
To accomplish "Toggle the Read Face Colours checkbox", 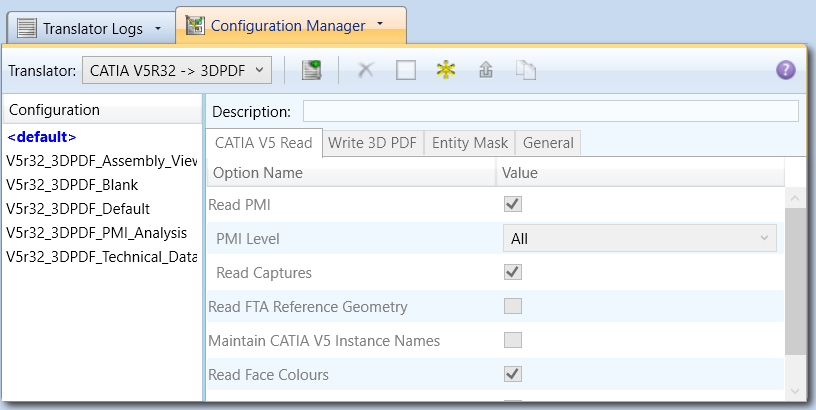I will click(x=513, y=374).
